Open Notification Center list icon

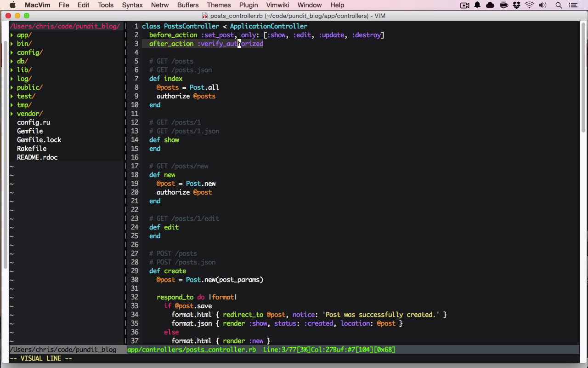pos(573,5)
